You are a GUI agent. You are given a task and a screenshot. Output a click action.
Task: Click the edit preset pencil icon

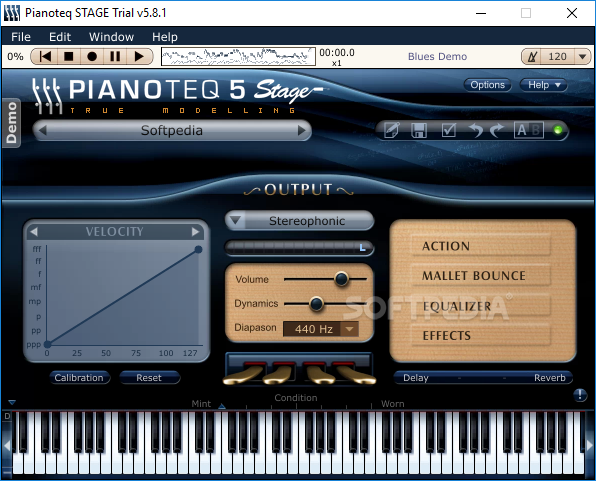click(392, 130)
